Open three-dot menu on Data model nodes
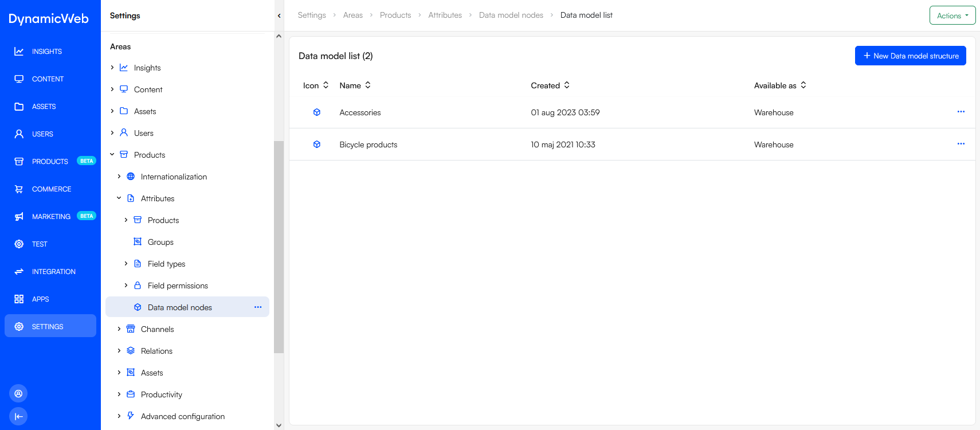 (258, 307)
